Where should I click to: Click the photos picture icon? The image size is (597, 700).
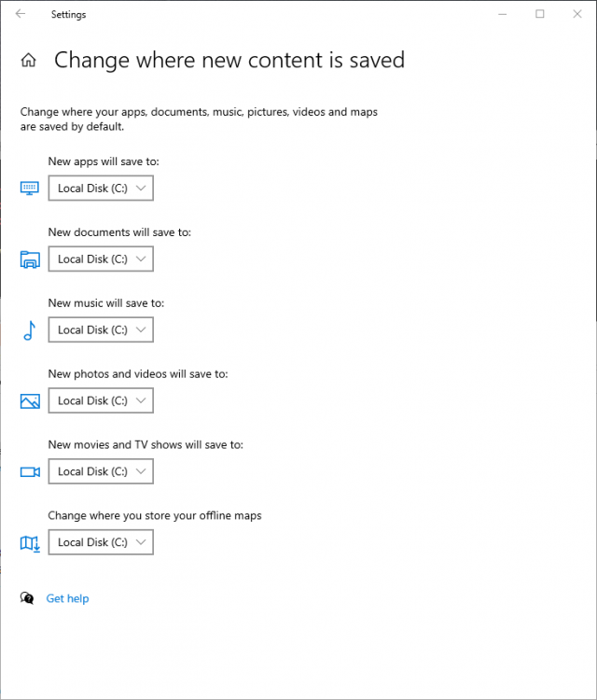tap(30, 401)
